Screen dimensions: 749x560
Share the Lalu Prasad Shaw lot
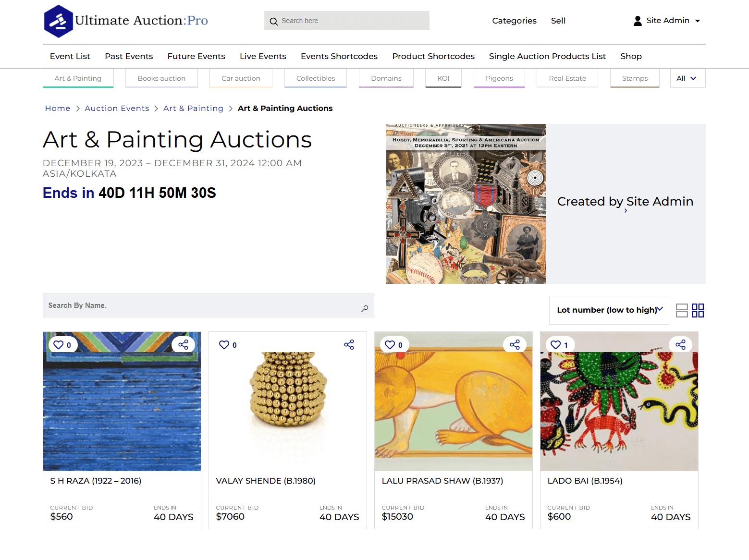point(515,344)
